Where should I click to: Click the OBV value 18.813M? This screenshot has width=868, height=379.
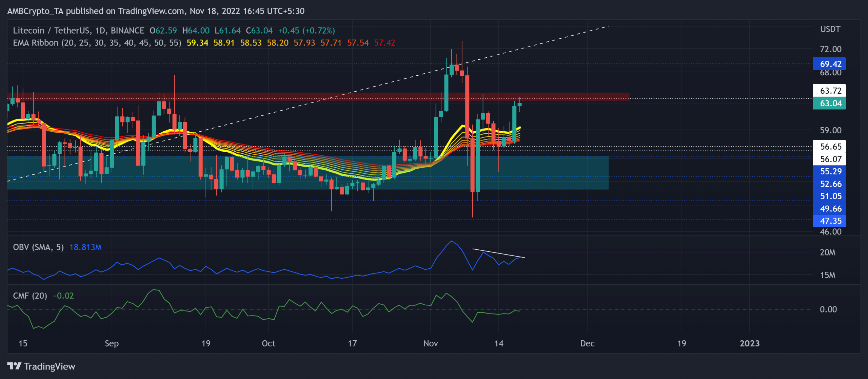85,247
